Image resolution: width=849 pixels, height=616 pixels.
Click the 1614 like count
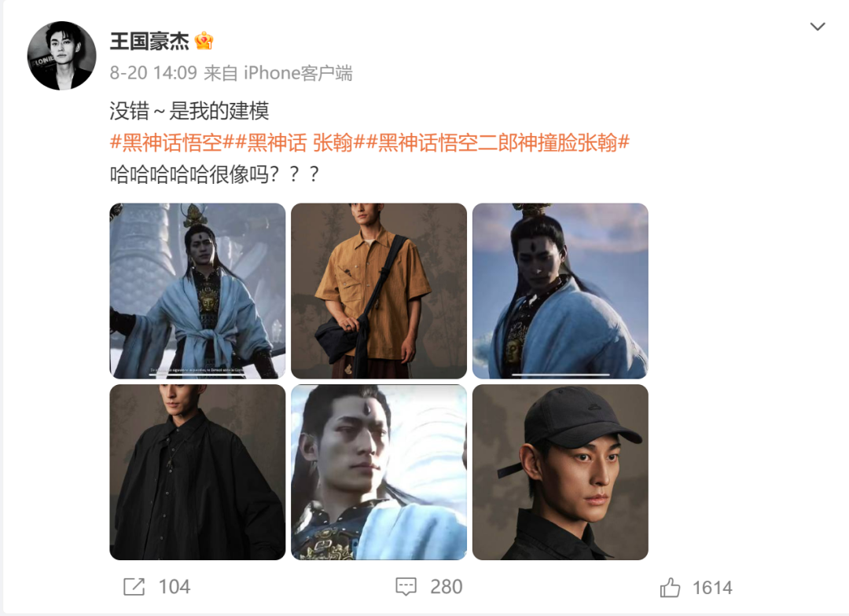[x=712, y=588]
